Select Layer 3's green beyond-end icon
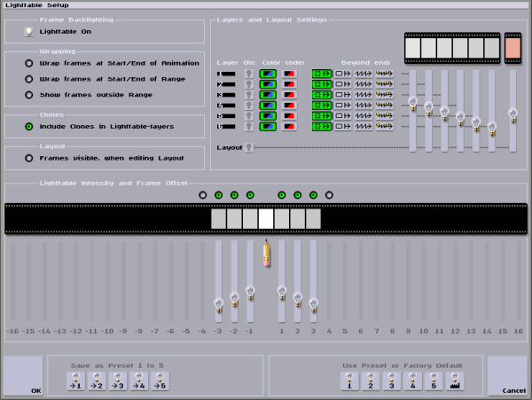Image resolution: width=532 pixels, height=400 pixels. [321, 97]
